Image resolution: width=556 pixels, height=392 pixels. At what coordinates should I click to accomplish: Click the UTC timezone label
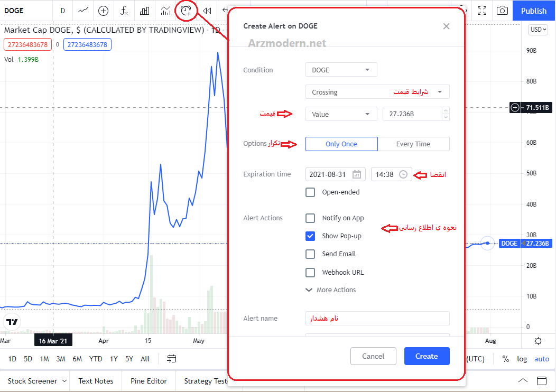[x=476, y=359]
